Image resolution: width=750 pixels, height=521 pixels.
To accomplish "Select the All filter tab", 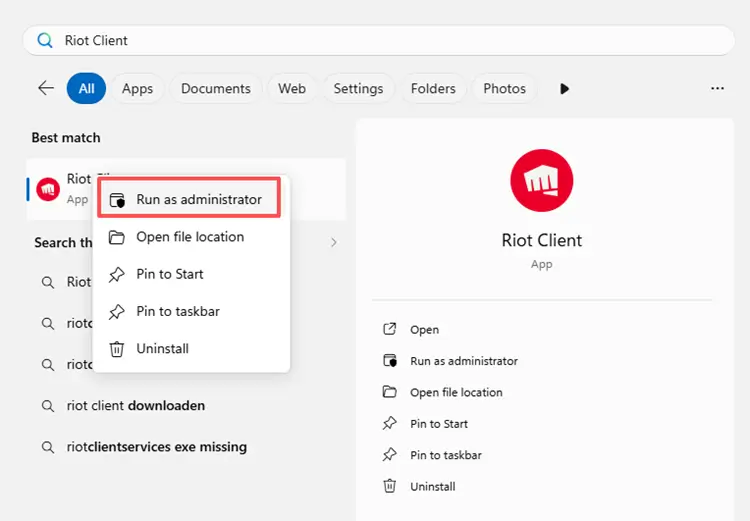I will 86,89.
